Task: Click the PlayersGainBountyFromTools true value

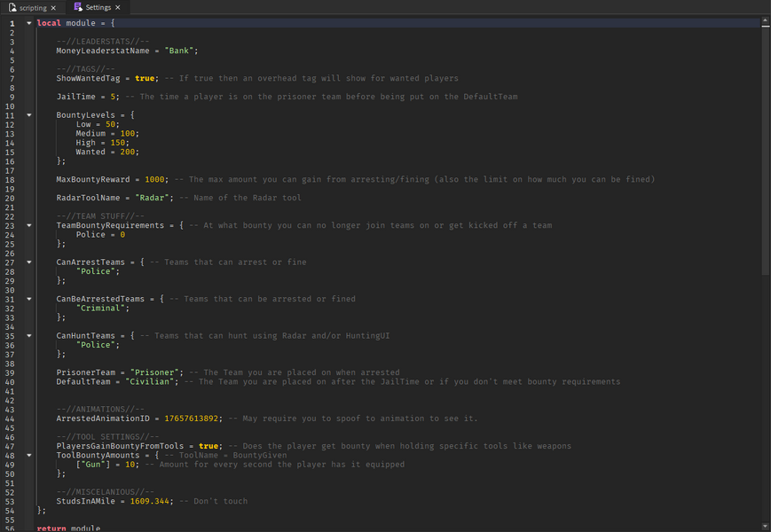Action: click(208, 446)
